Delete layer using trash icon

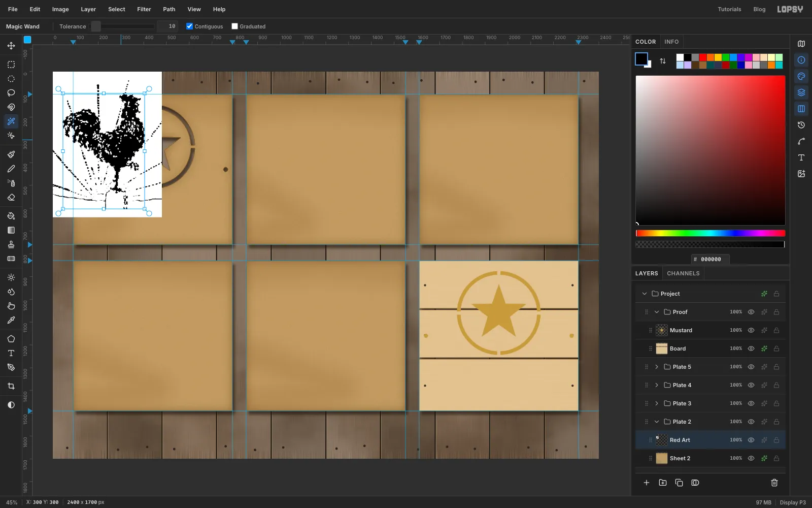[x=774, y=483]
